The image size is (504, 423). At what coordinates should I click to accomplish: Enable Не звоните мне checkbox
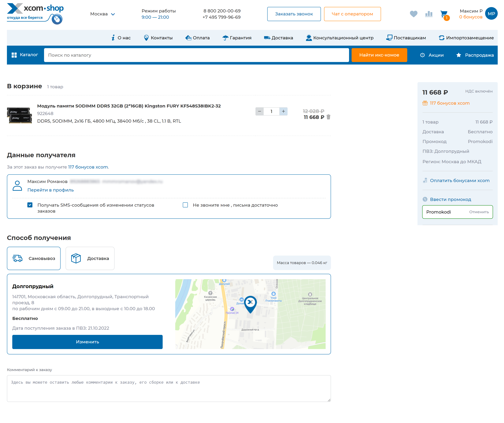(185, 205)
